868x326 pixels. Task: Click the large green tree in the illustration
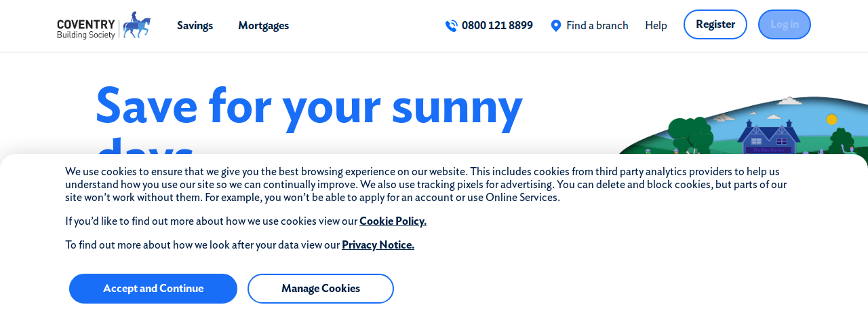click(690, 134)
